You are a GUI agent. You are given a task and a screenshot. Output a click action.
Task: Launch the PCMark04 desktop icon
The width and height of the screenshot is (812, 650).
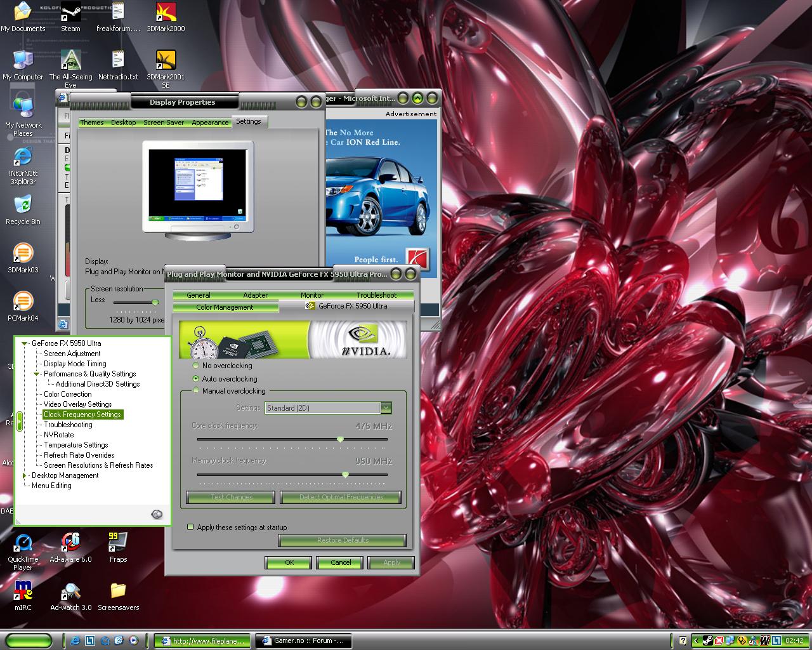coord(23,307)
